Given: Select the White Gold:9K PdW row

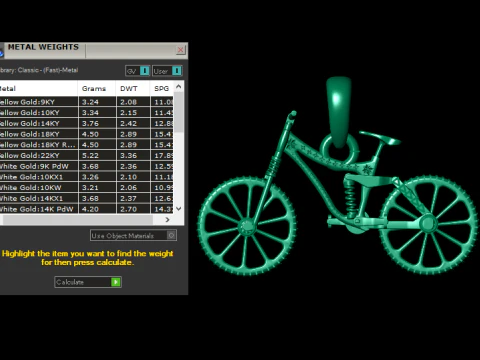Looking at the screenshot, I should point(87,166).
